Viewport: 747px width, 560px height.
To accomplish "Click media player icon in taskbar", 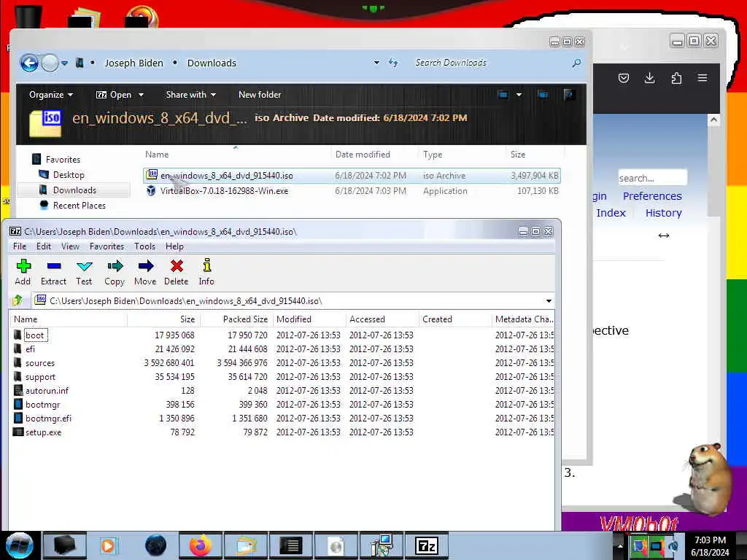I will pos(109,545).
